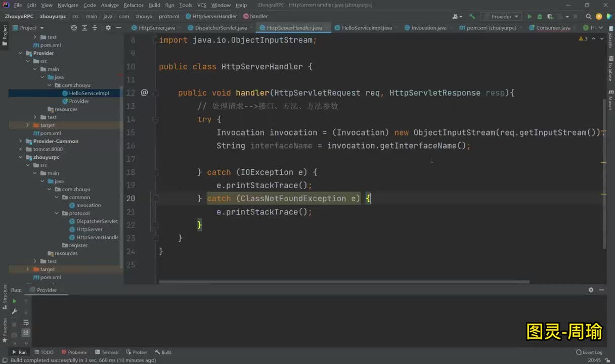Expand the tomcat.8080 folder
615x364 pixels.
(x=21, y=149)
